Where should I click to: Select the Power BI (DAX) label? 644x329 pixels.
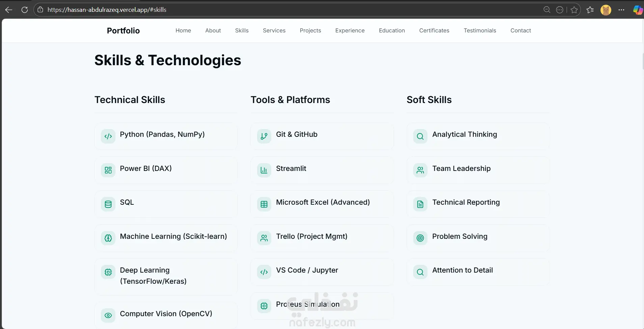pos(146,169)
